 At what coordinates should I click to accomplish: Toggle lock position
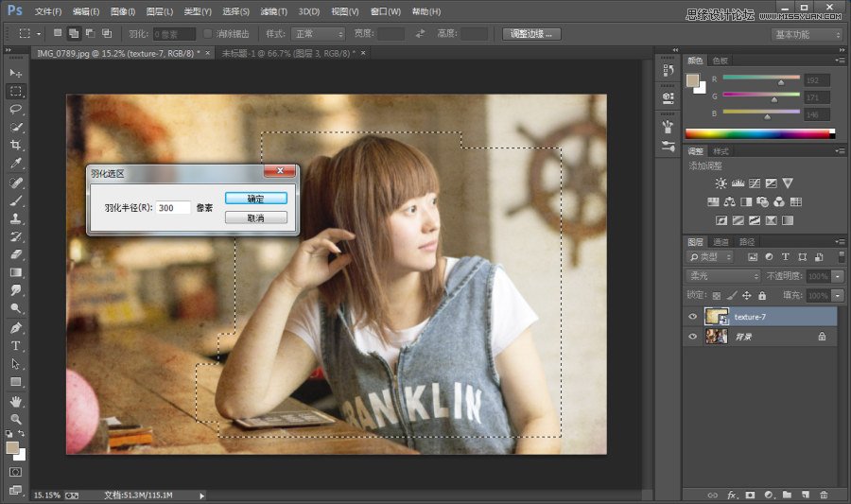click(x=747, y=296)
